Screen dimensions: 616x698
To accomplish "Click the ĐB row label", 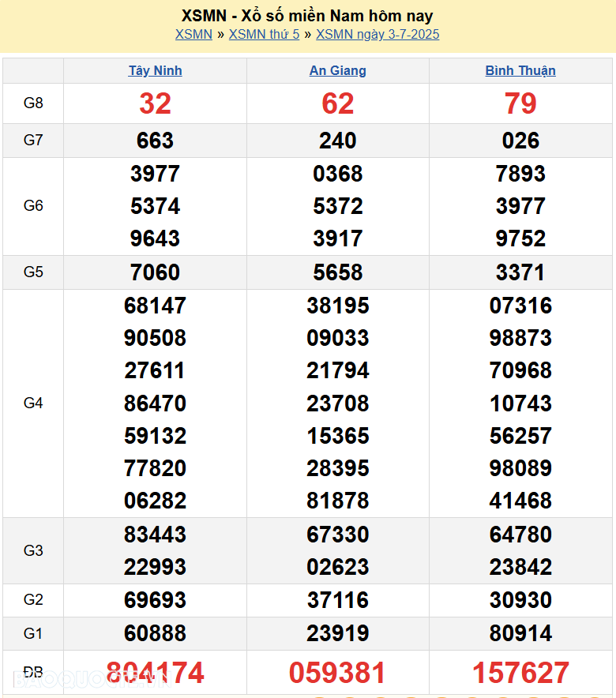I will pos(33,673).
